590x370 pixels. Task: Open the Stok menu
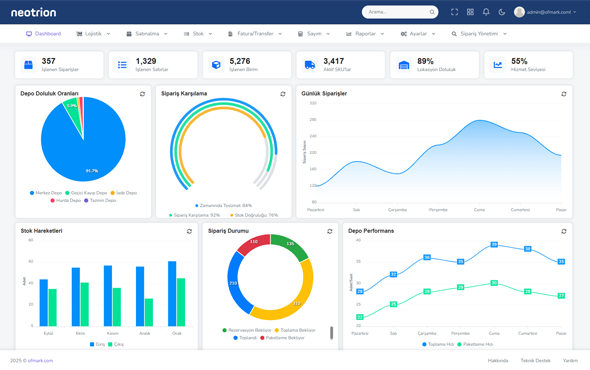point(198,34)
